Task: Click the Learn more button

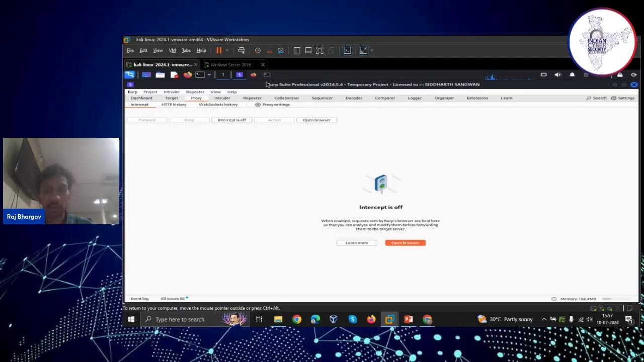Action: coord(357,243)
